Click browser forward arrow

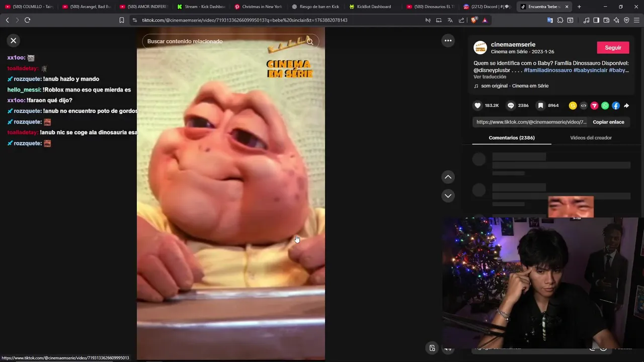pyautogui.click(x=17, y=20)
